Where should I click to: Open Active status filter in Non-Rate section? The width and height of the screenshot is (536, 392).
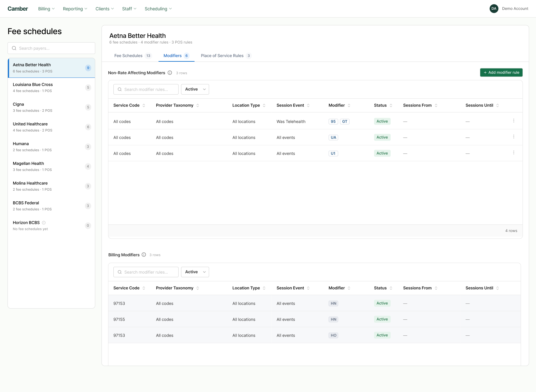[195, 89]
